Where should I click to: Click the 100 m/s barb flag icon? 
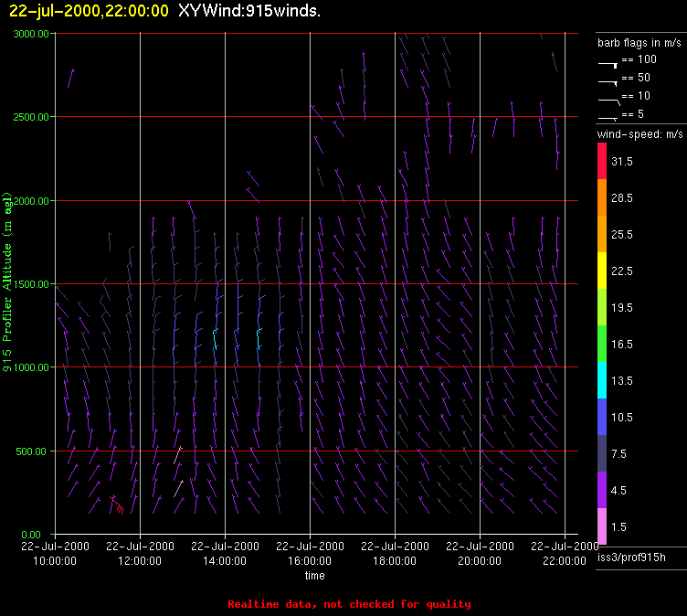pyautogui.click(x=608, y=65)
